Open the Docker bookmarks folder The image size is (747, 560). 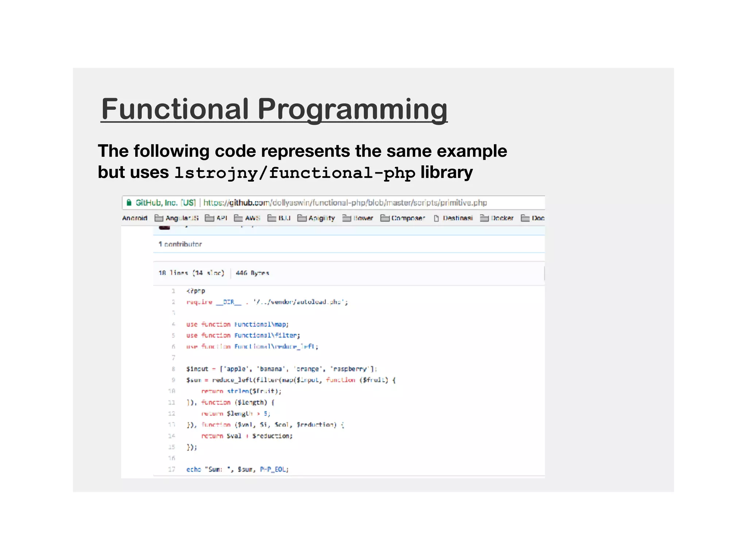click(497, 218)
